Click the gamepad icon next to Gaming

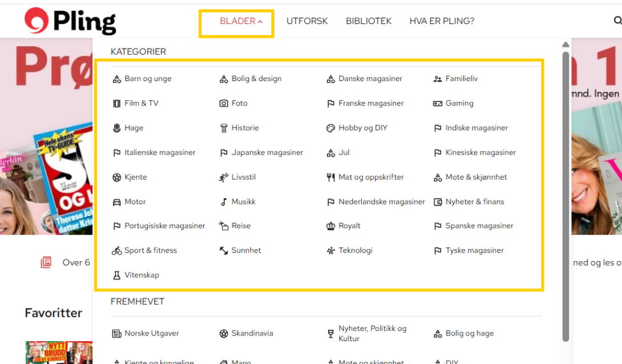point(438,103)
